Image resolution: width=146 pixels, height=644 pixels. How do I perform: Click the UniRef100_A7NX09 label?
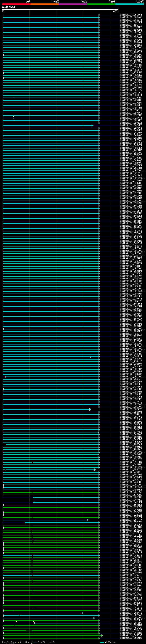(131, 35)
